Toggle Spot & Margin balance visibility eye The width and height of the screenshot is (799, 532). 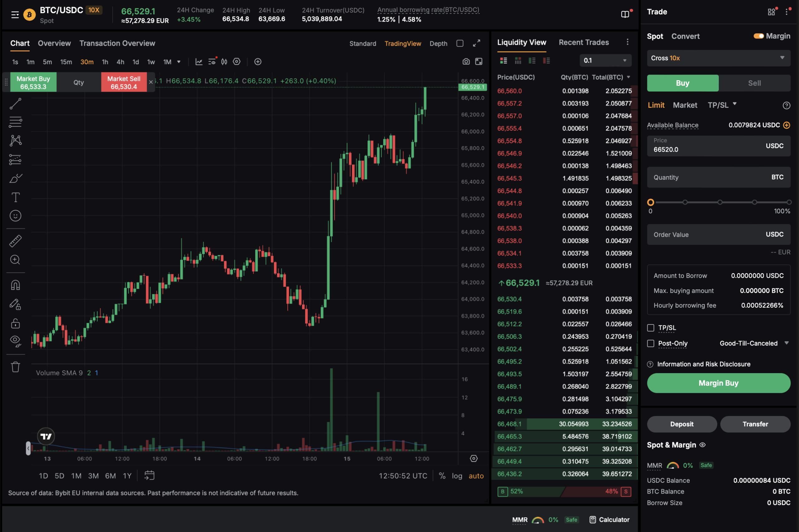pyautogui.click(x=702, y=445)
